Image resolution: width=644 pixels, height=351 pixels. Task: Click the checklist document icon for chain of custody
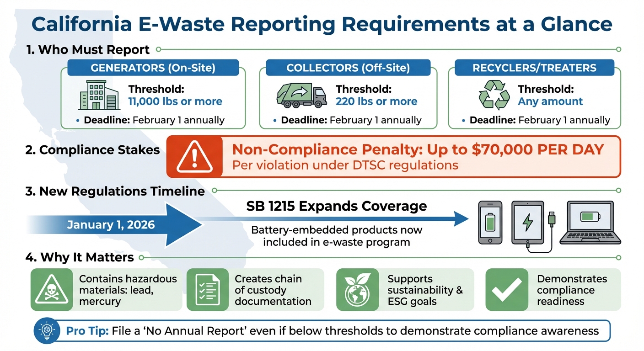(x=208, y=289)
